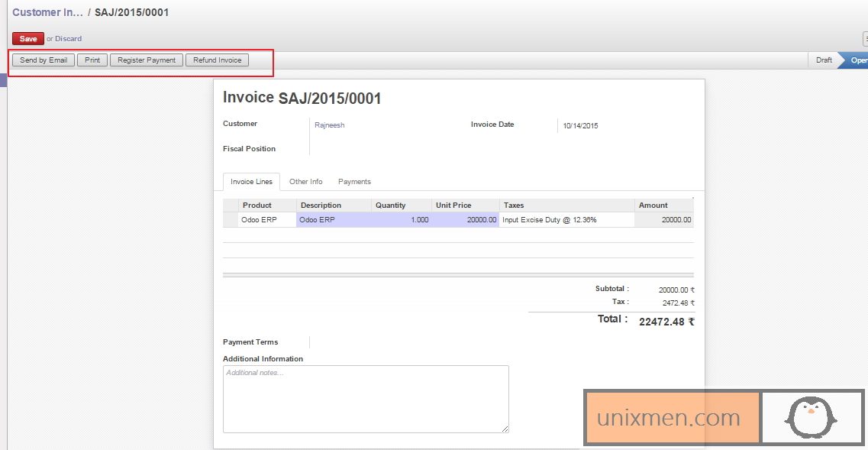Click the Unit Price column header
This screenshot has width=868, height=450.
466,205
